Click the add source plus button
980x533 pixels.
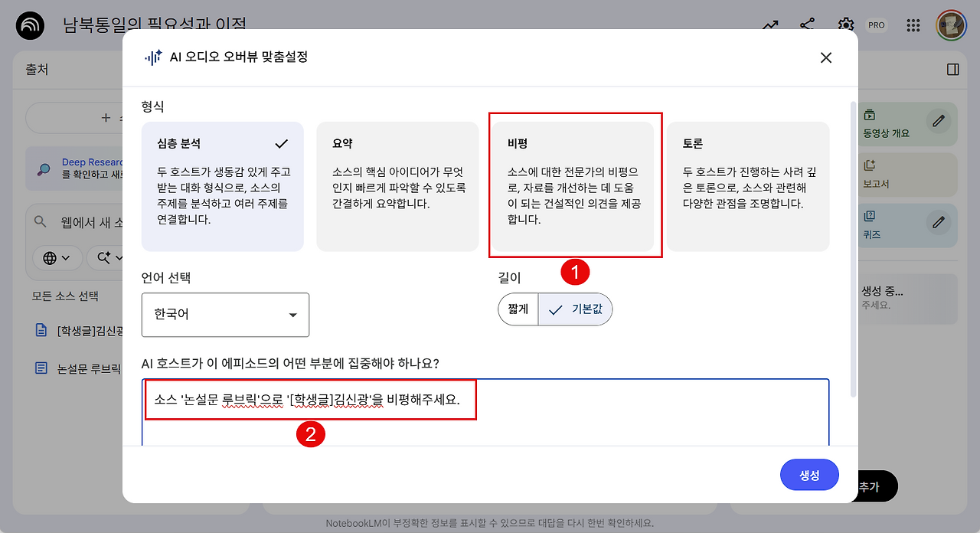(x=74, y=118)
